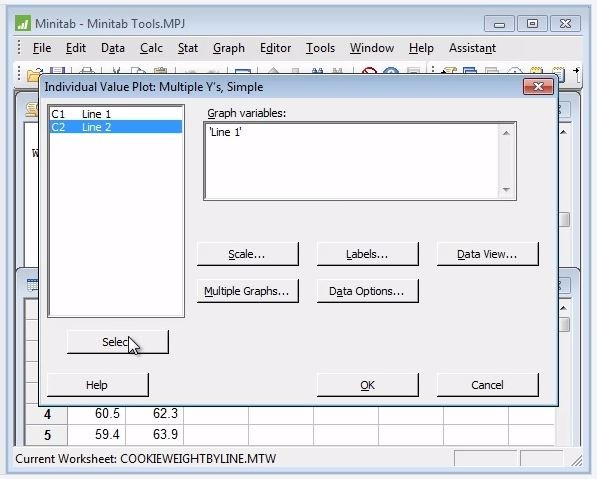Click worksheet cell containing 62.3
This screenshot has width=597, height=479.
[x=155, y=414]
